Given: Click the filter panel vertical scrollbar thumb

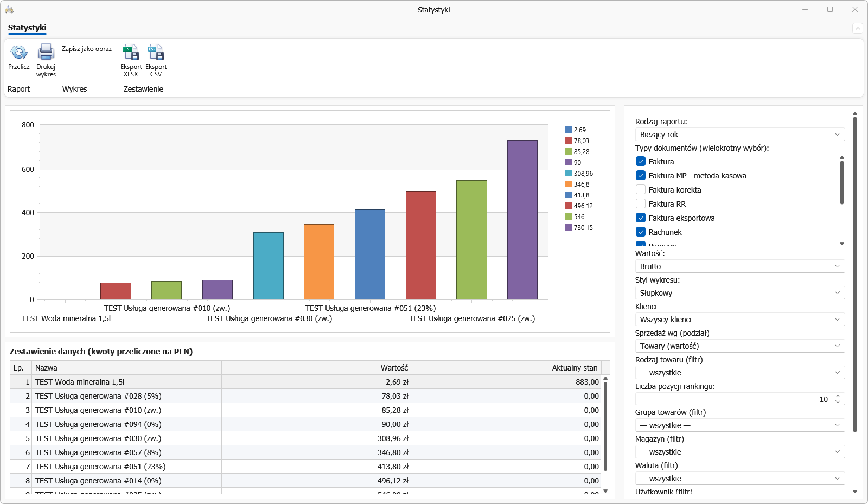Looking at the screenshot, I should (855, 275).
